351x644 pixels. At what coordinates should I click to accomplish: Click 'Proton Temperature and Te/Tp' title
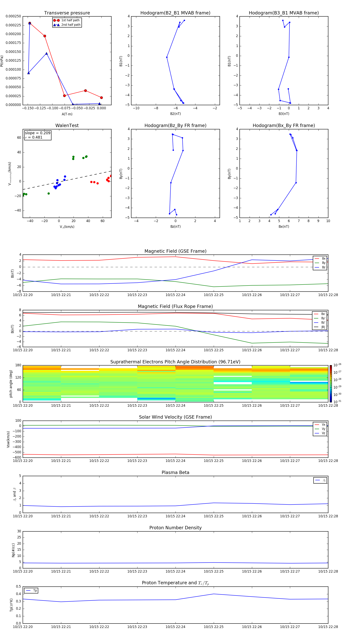pos(175,583)
